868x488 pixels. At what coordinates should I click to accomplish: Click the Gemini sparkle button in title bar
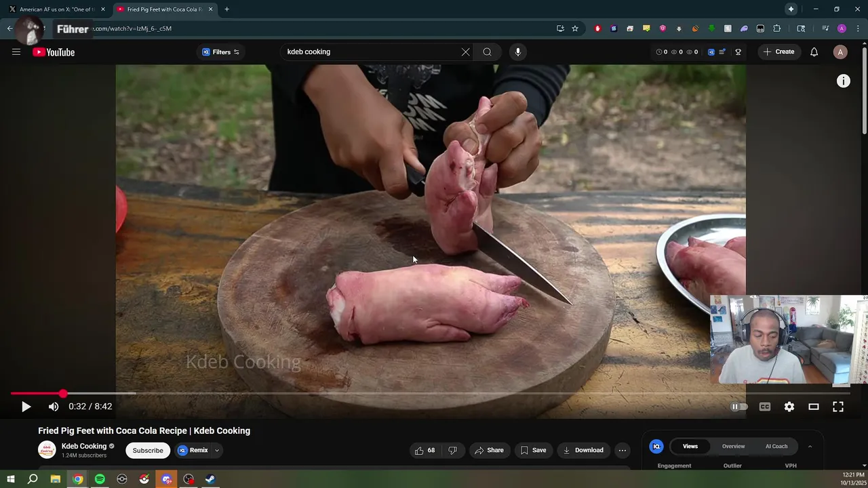(x=791, y=9)
